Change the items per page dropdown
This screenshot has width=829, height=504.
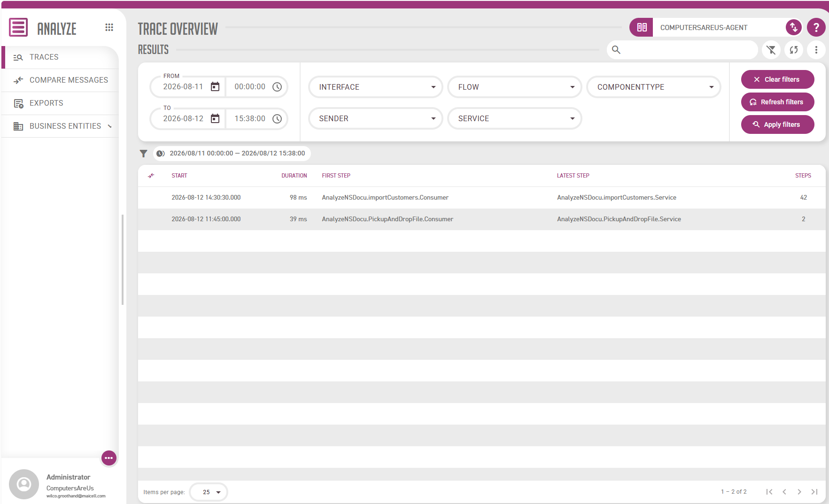tap(209, 492)
